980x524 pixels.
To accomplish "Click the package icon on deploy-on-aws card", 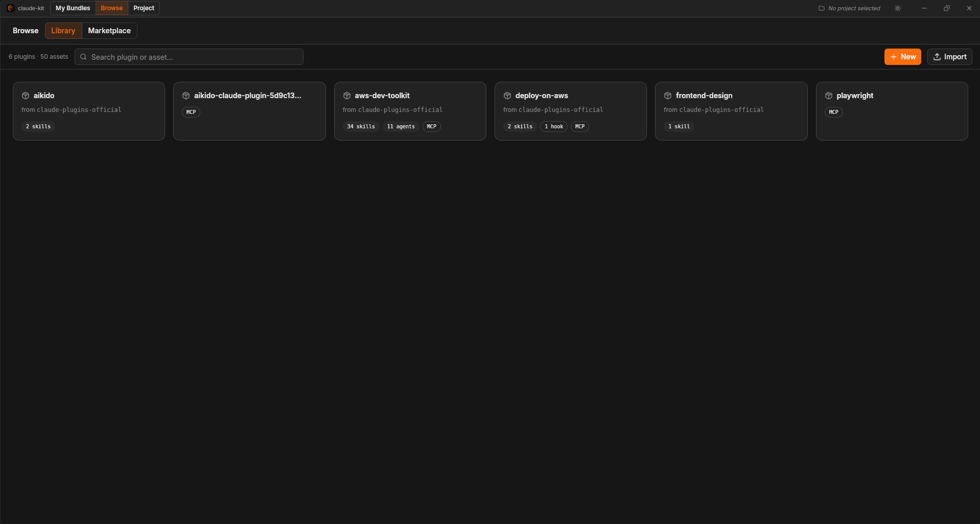I will coord(507,96).
